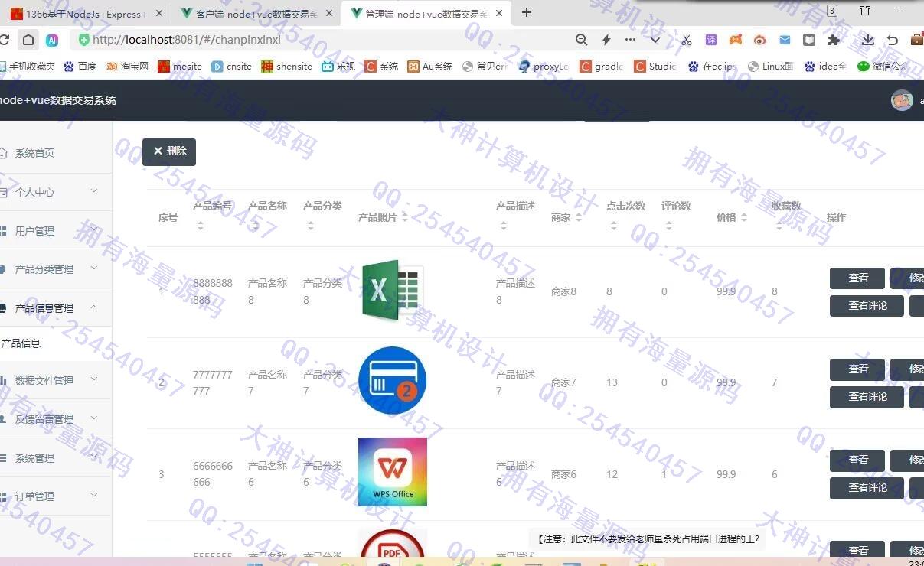The width and height of the screenshot is (924, 566).
Task: Click the orange game controller extension icon
Action: (736, 40)
